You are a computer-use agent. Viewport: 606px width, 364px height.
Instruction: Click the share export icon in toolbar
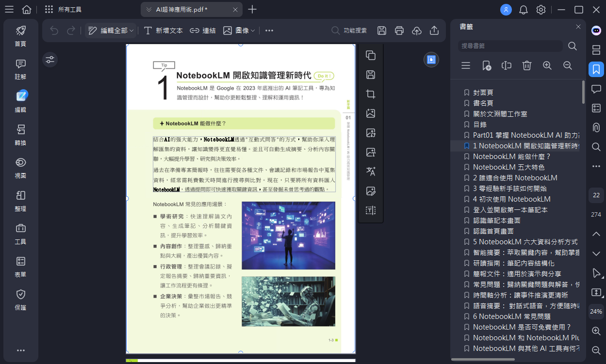[434, 31]
